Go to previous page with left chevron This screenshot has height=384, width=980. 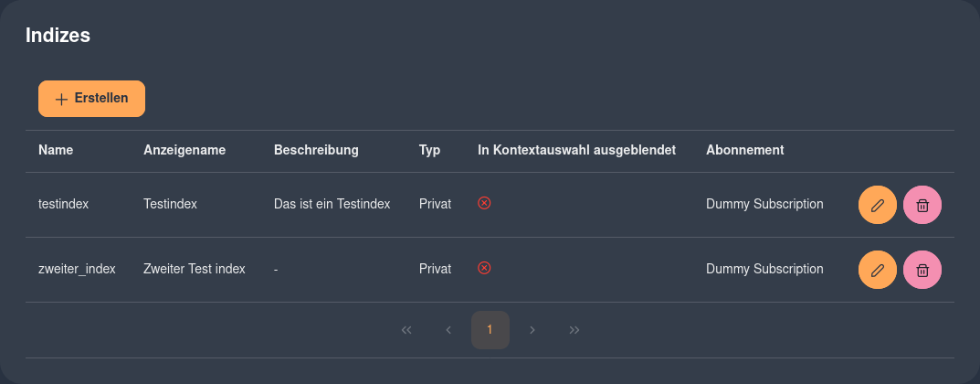coord(448,329)
